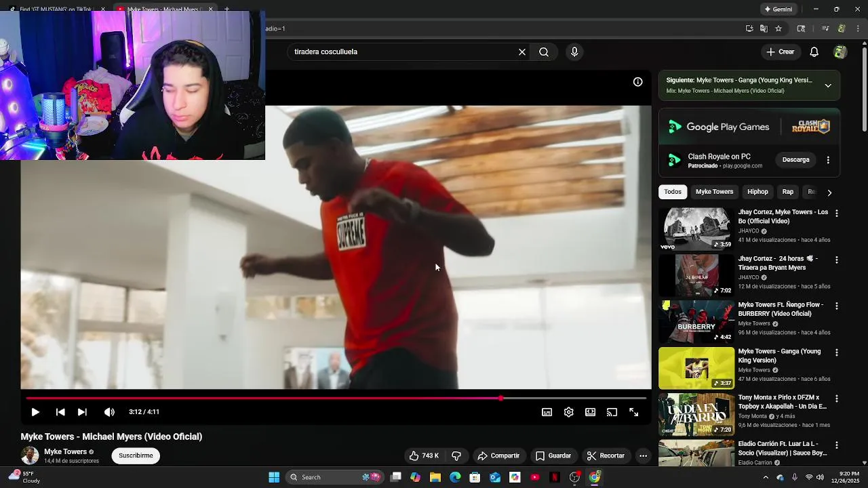Clear the search box with X
868x488 pixels.
click(522, 52)
